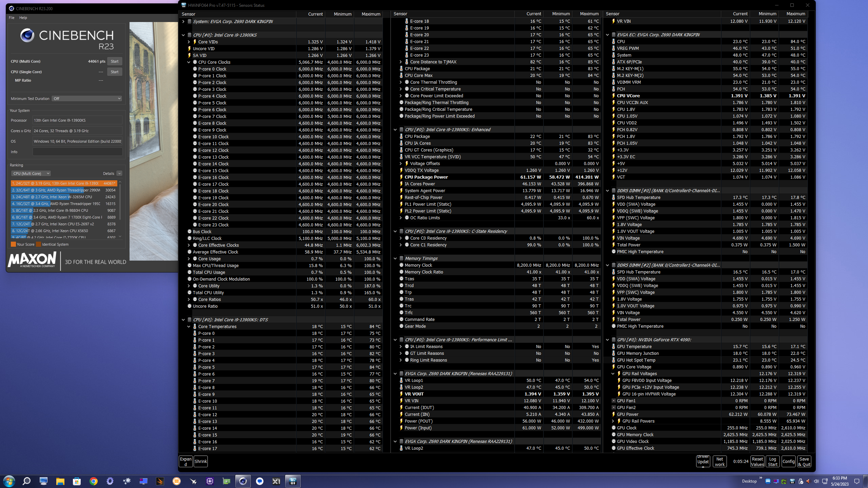Click the orange Your Score legend swatch
This screenshot has height=488, width=868.
coord(13,244)
